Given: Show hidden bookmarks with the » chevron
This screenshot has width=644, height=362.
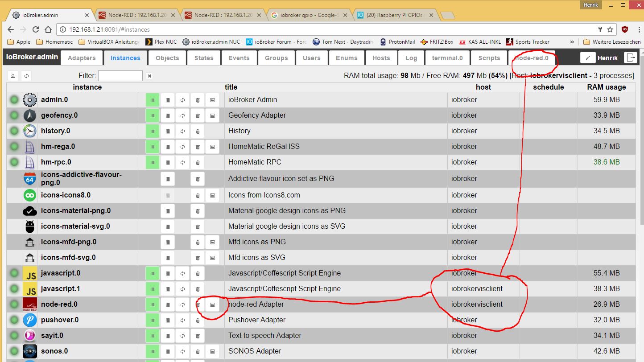Looking at the screenshot, I should coord(573,42).
